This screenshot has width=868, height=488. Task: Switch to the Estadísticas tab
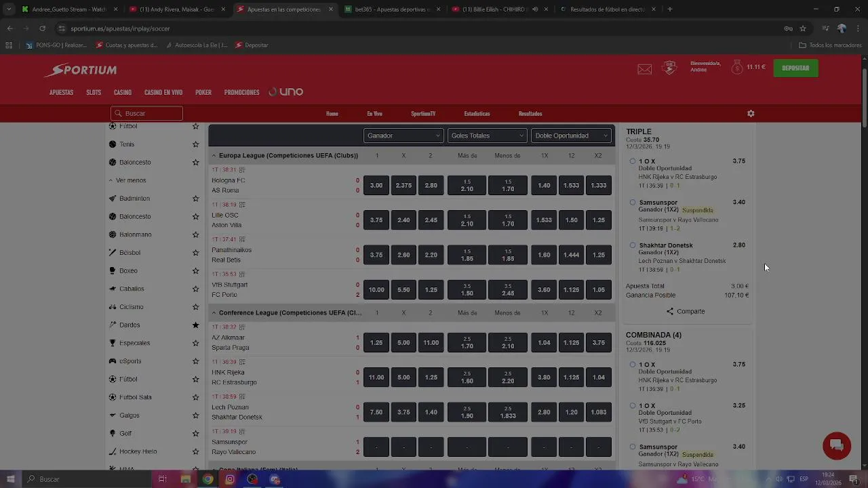point(477,114)
